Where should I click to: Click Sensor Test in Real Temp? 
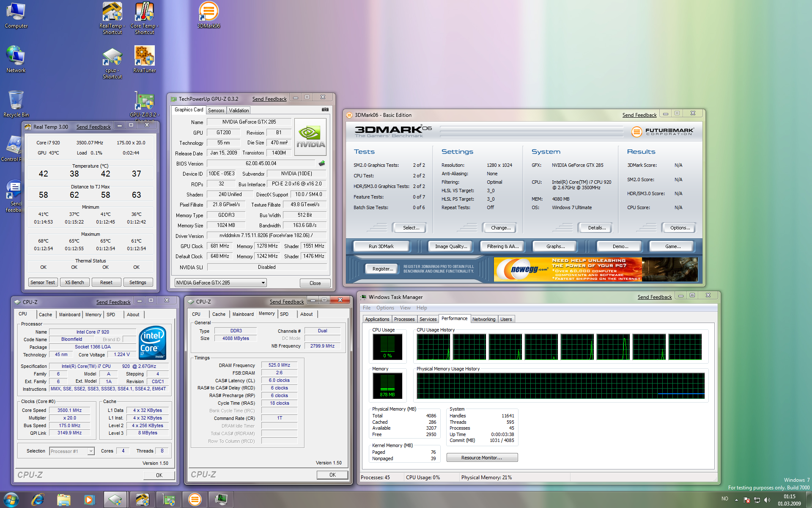click(43, 282)
